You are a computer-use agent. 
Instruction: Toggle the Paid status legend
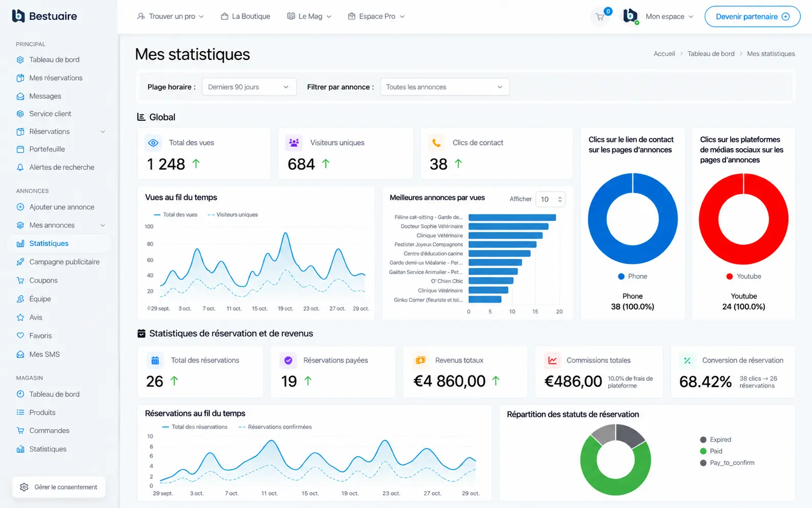click(x=711, y=451)
